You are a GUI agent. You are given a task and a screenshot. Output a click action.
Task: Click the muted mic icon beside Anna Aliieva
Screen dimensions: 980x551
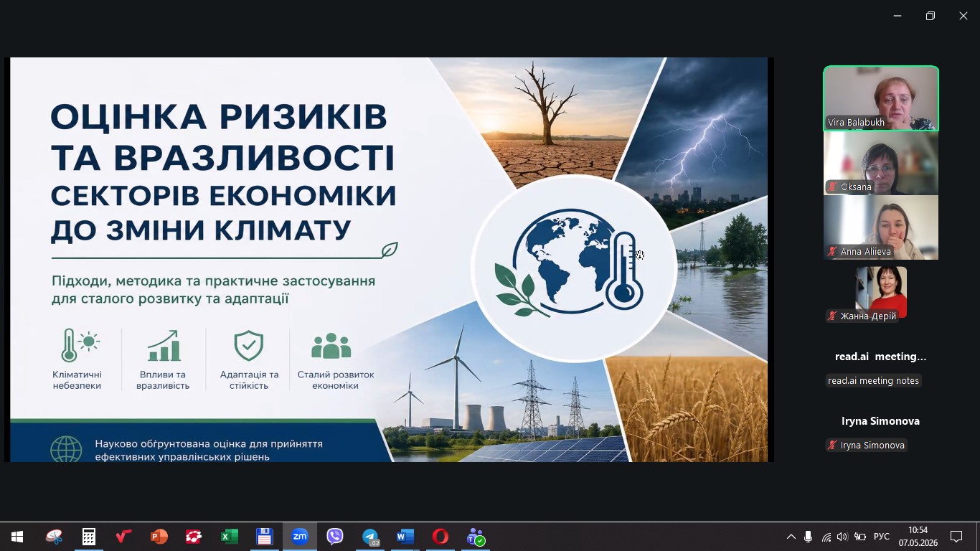tap(833, 252)
